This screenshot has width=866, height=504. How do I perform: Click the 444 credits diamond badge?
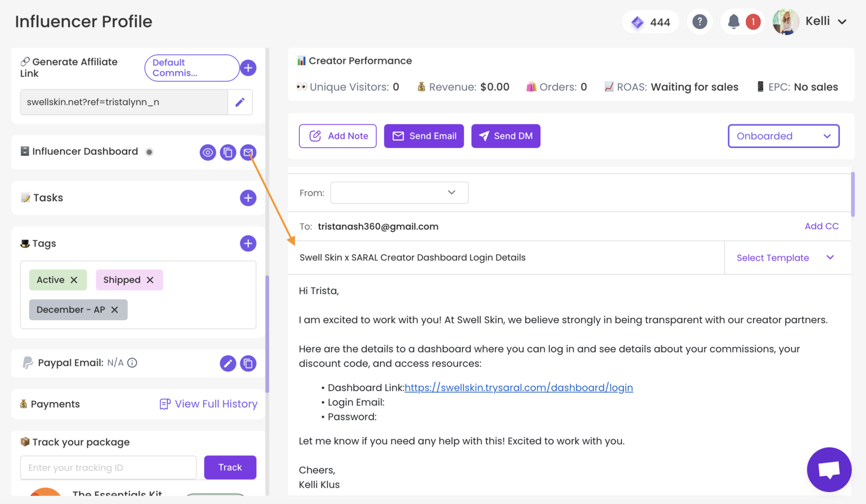point(651,22)
